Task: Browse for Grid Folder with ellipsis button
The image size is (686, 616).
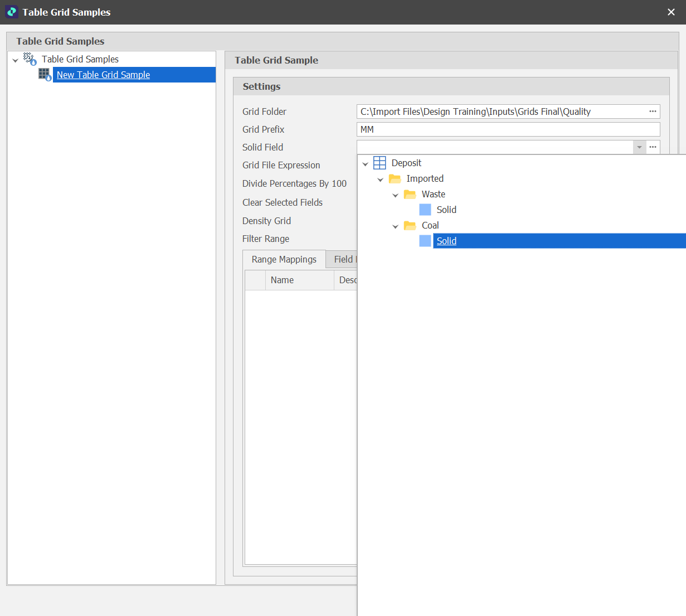Action: [653, 111]
